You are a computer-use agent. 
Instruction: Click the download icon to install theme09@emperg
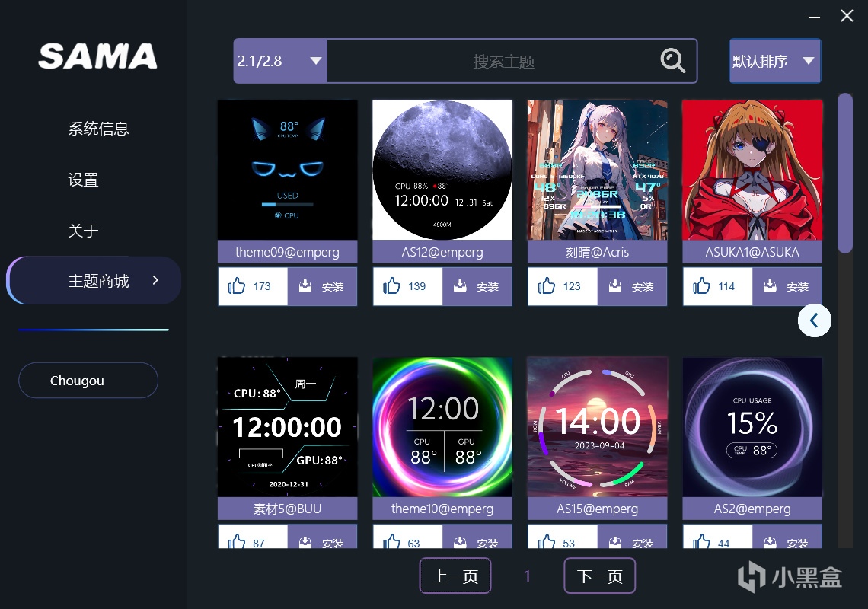[305, 285]
